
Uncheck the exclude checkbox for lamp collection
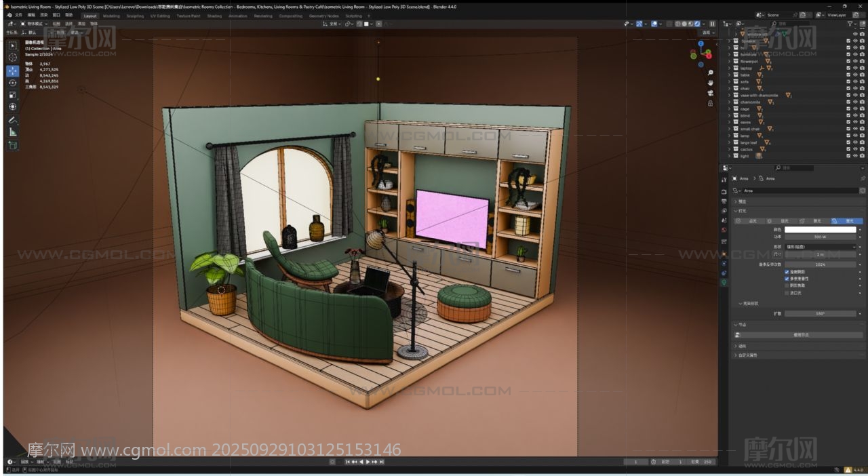pyautogui.click(x=848, y=136)
